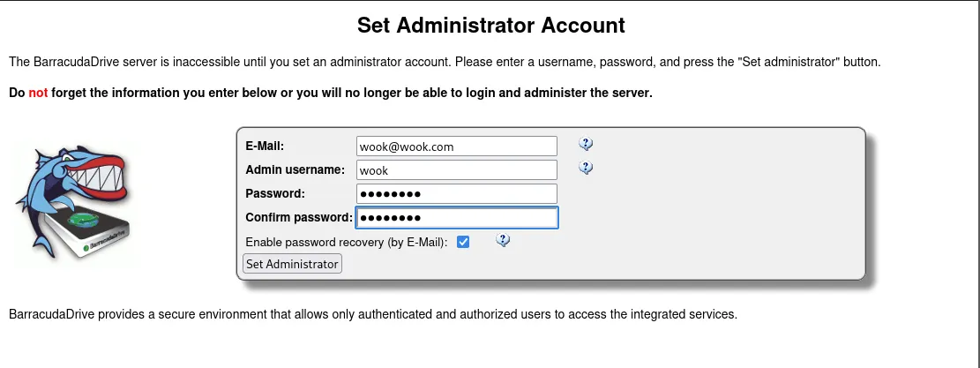Viewport: 980px width, 368px height.
Task: Click the "Admin username:" label
Action: [295, 170]
